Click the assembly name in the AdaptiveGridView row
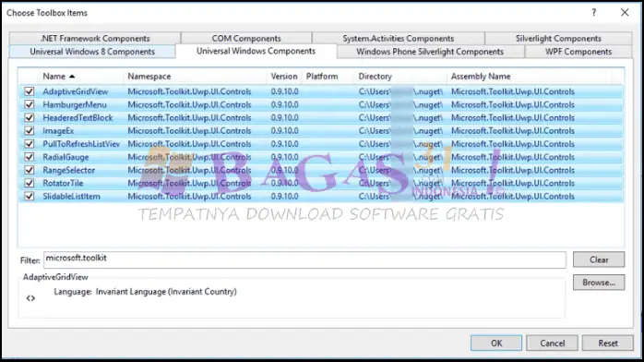Screen dimensions: 644x362 513,91
